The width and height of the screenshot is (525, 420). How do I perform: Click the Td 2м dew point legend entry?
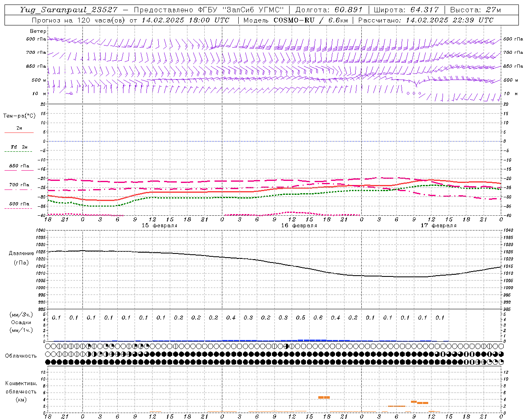19,147
